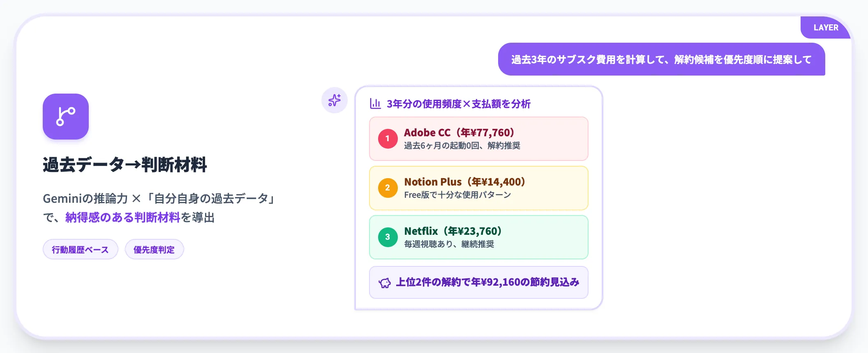Image resolution: width=868 pixels, height=353 pixels.
Task: Click the Geminiの推論力 description line
Action: 159,199
